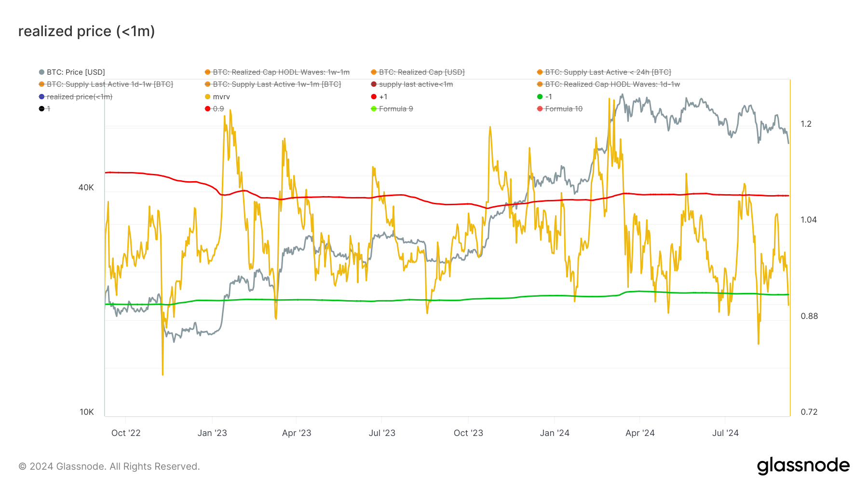
Task: Toggle BTC: Price [USD] legend entry
Action: (72, 72)
